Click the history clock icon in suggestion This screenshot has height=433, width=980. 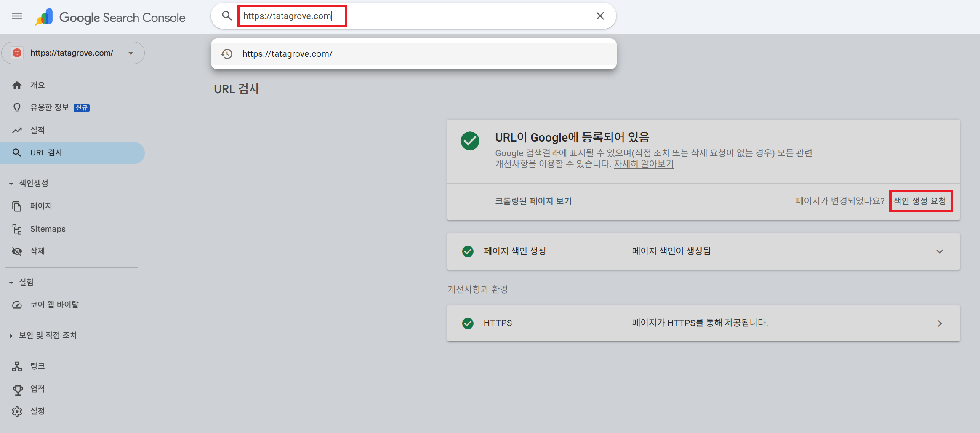tap(227, 54)
